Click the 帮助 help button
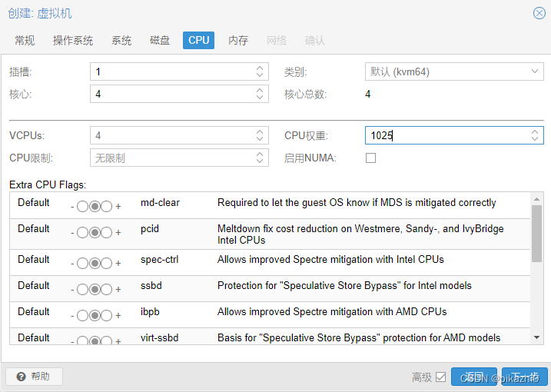Viewport: 551px width, 392px height. pyautogui.click(x=34, y=377)
